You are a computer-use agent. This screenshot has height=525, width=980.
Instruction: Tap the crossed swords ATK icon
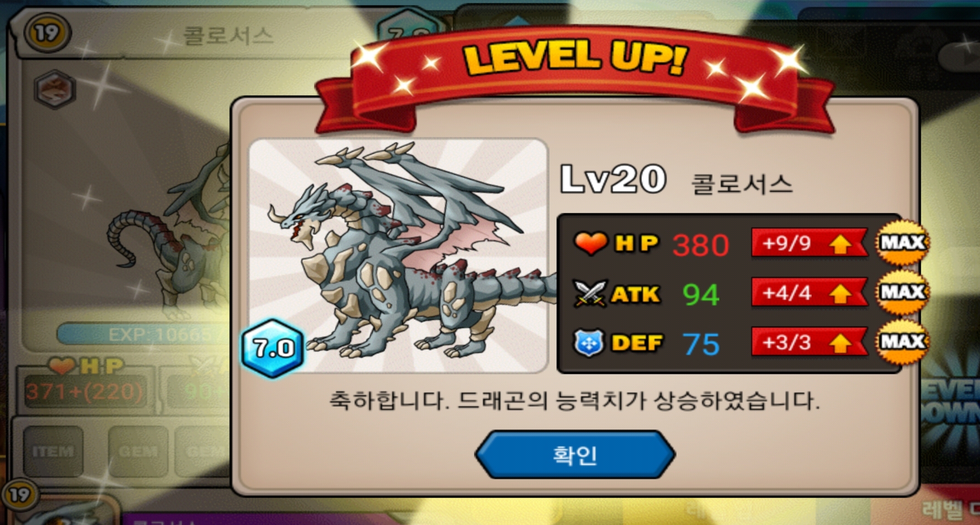click(x=590, y=293)
